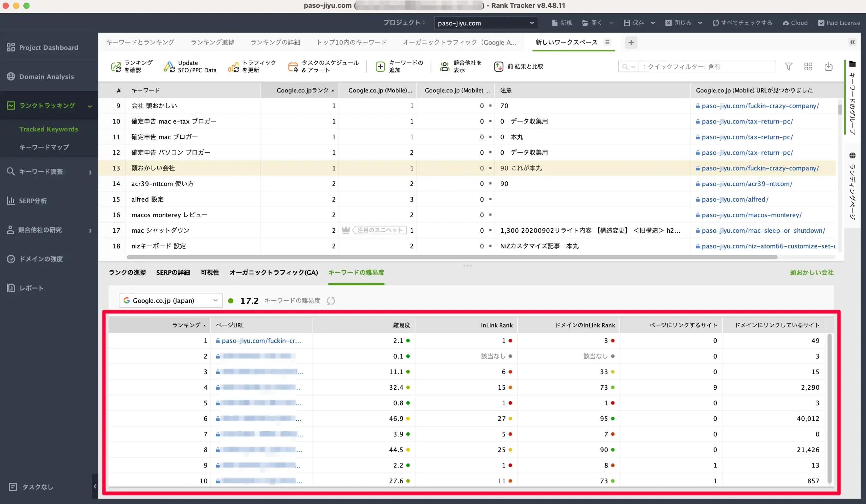This screenshot has width=866, height=504.
Task: Click ランキングを確認 toolbar icon
Action: (116, 66)
